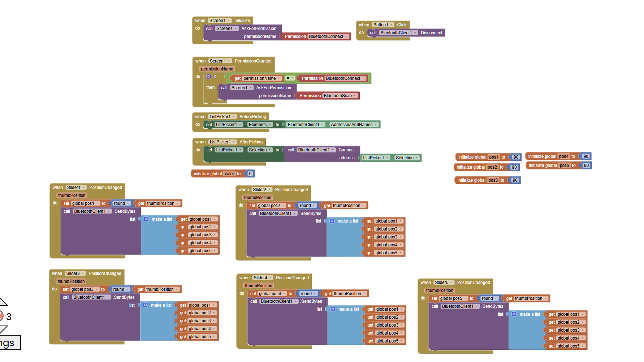The height and width of the screenshot is (362, 644).
Task: Expand the Screen1 dropdown in the Initialize block
Action: 220,21
